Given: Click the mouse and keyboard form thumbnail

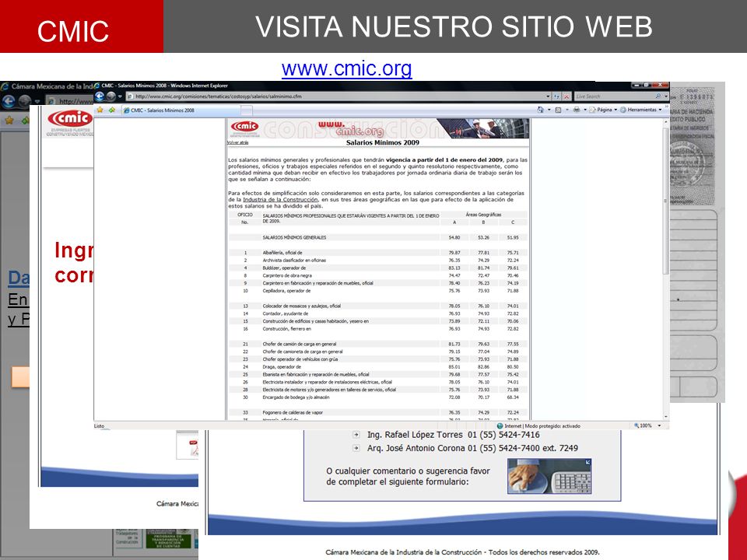Looking at the screenshot, I should (x=549, y=476).
